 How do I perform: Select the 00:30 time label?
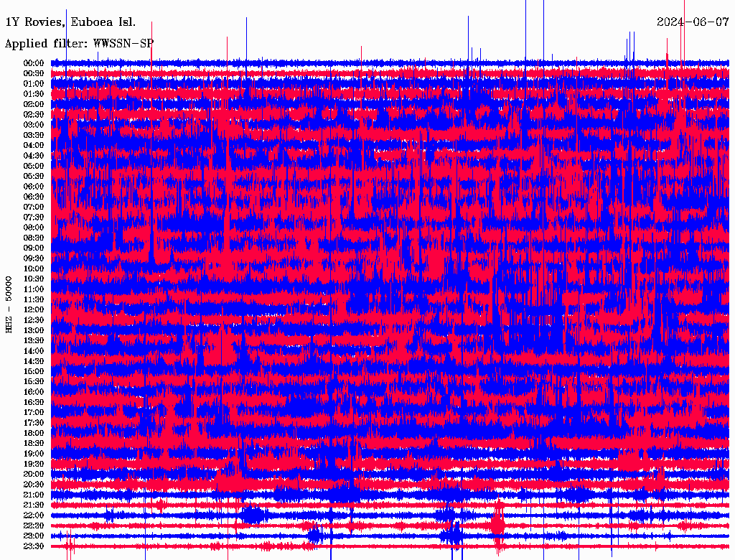(x=34, y=74)
